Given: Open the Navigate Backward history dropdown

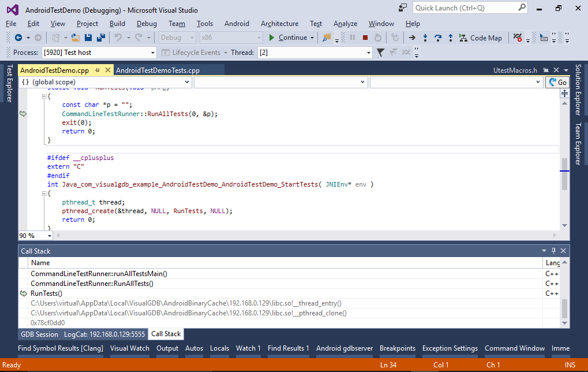Looking at the screenshot, I should (x=28, y=38).
